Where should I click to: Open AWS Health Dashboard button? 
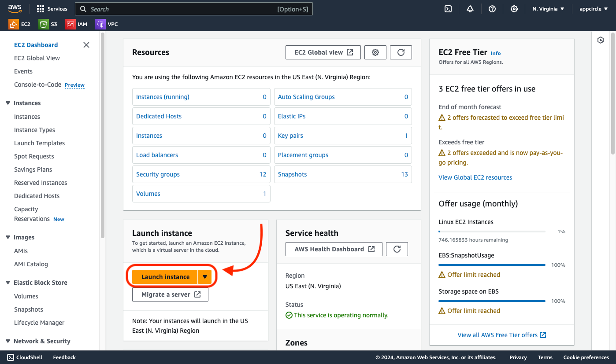coord(334,249)
